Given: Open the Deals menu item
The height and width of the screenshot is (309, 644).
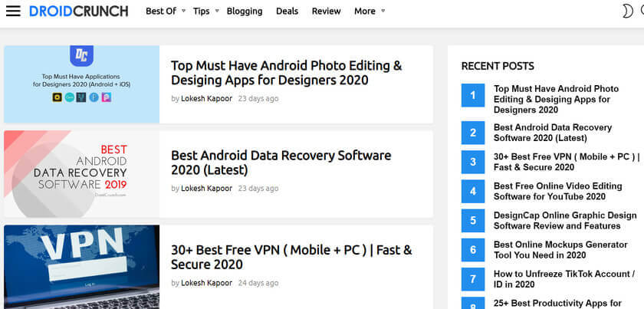Looking at the screenshot, I should pyautogui.click(x=287, y=11).
